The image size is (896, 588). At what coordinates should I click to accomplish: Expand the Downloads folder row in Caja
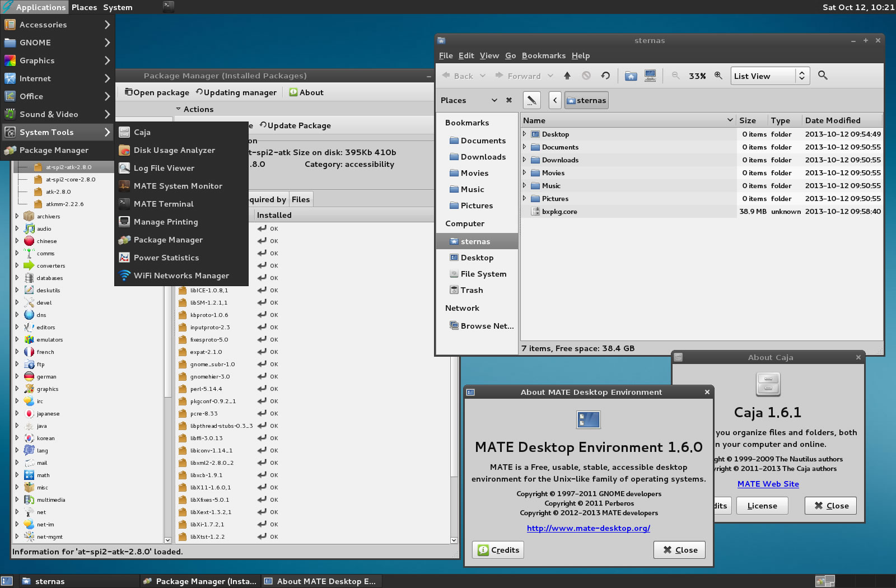pos(524,160)
